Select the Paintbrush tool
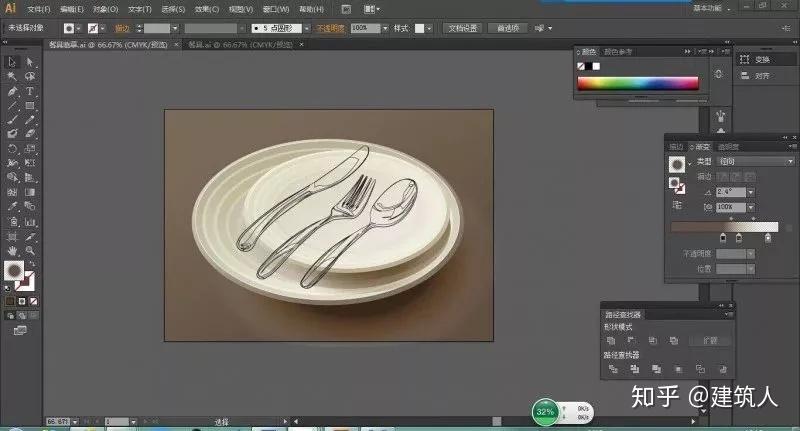The width and height of the screenshot is (800, 431). pos(12,120)
